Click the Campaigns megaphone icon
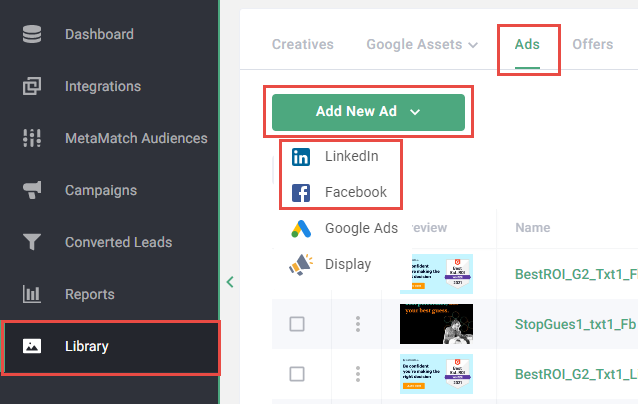638x404 pixels. (32, 191)
